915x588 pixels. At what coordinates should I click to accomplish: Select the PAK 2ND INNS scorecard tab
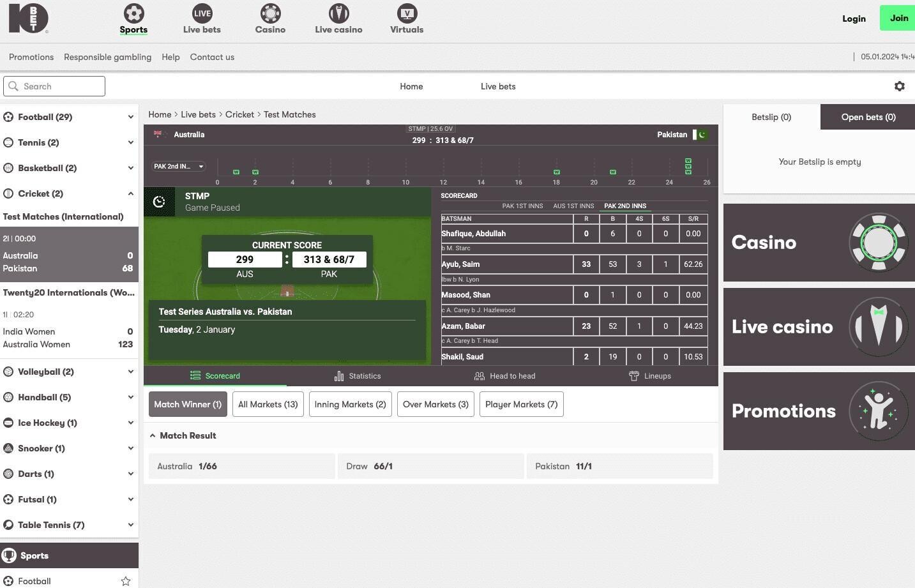(625, 206)
